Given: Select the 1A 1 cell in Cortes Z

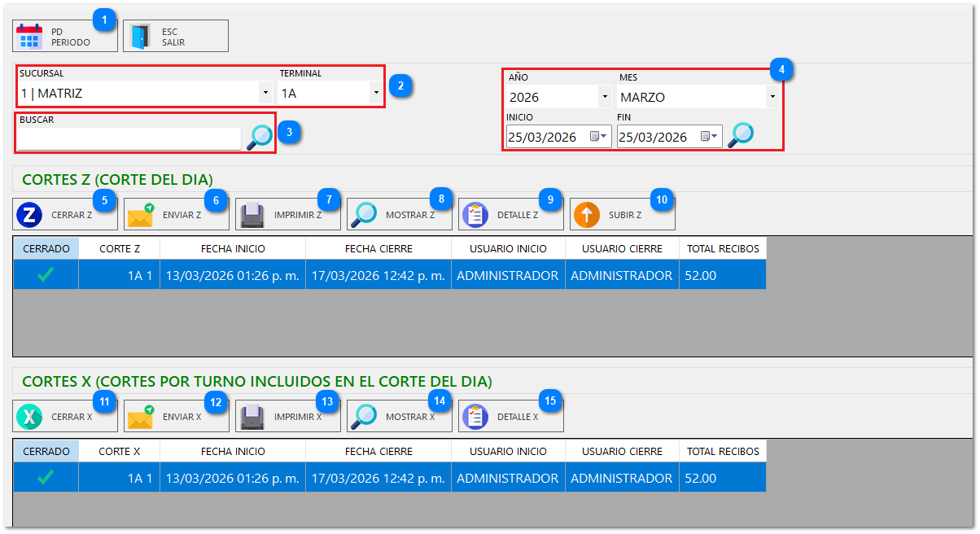Looking at the screenshot, I should [120, 275].
